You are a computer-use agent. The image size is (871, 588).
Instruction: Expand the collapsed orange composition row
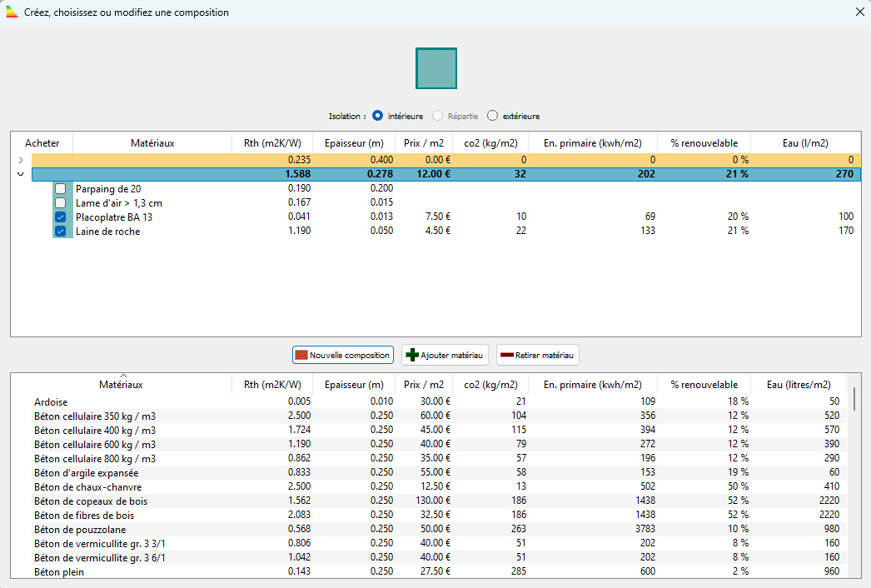pos(20,159)
